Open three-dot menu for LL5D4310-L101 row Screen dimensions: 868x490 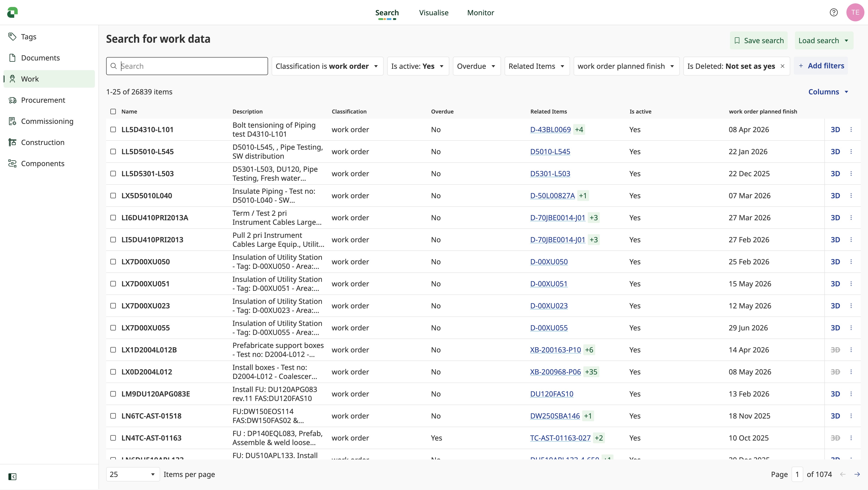point(851,130)
